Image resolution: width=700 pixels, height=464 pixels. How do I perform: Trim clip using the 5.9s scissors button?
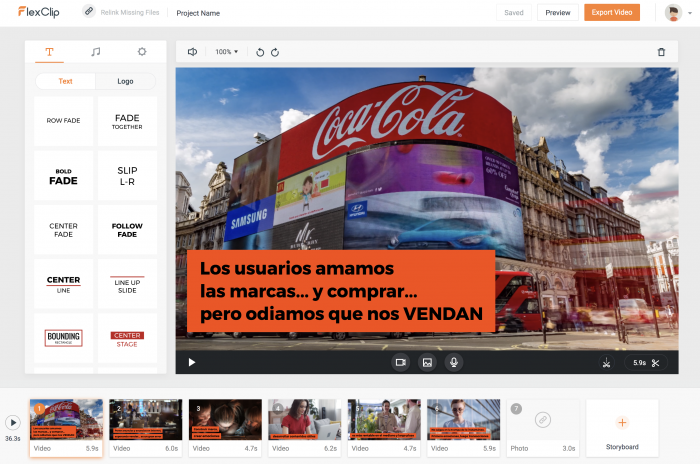click(646, 363)
